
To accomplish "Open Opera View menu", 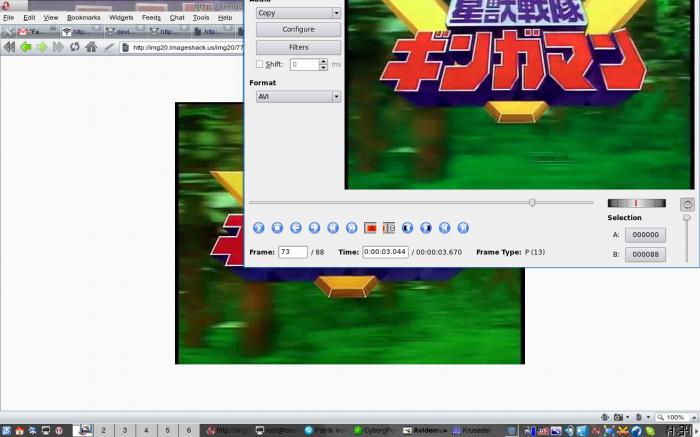I will click(50, 18).
